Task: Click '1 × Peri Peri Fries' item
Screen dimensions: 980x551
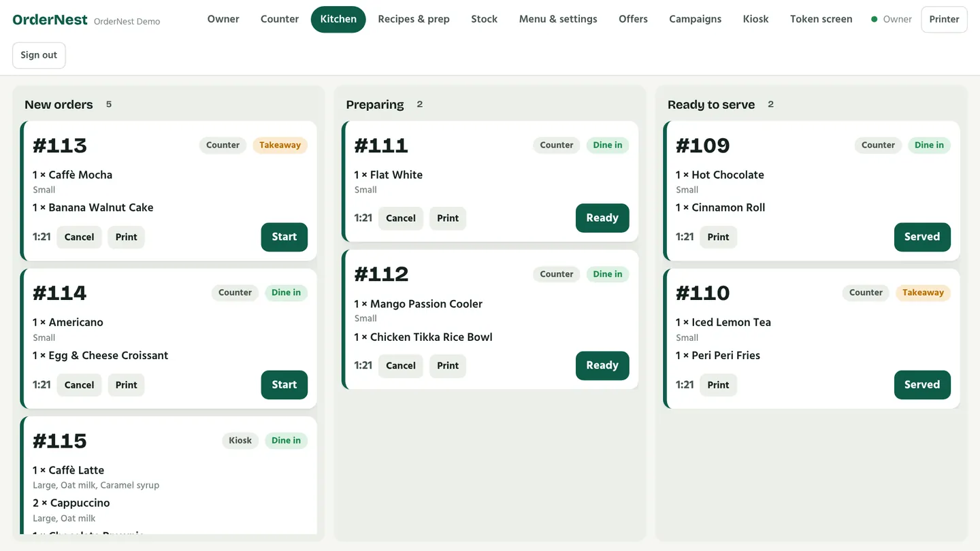Action: [718, 355]
